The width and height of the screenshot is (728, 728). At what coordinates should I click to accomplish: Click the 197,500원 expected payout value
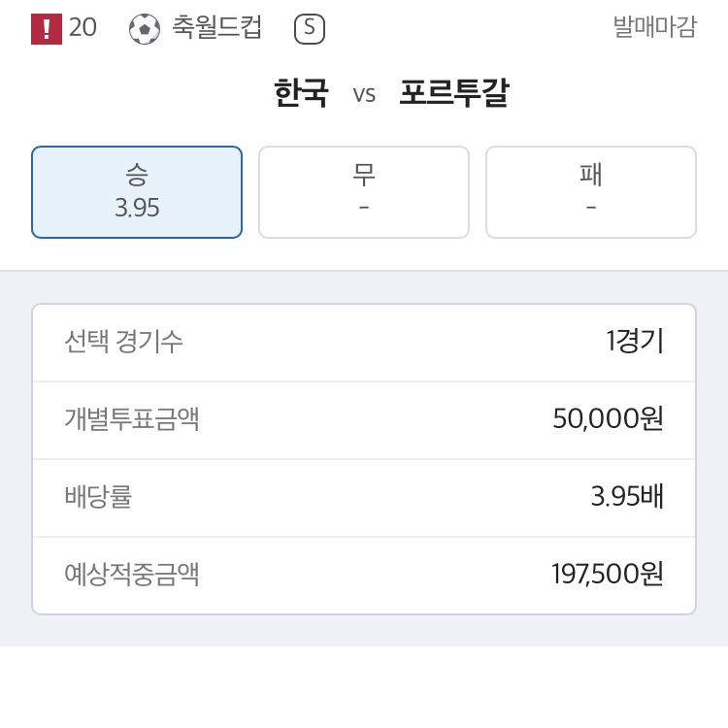(x=608, y=575)
